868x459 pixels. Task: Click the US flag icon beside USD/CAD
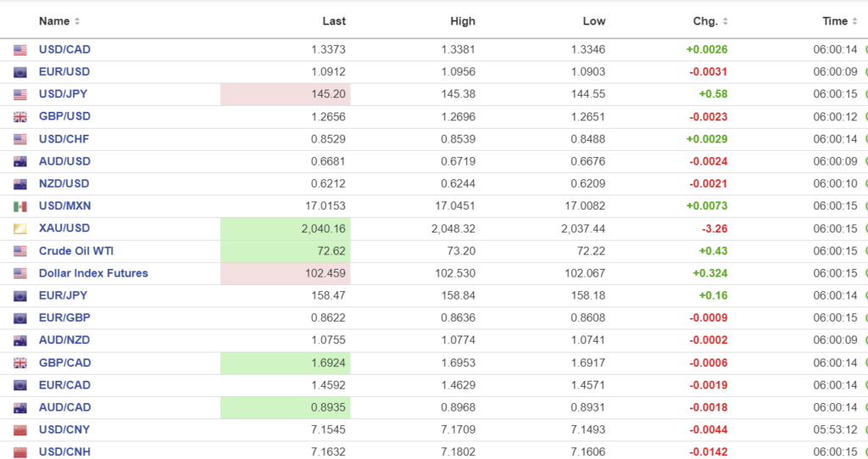(20, 50)
